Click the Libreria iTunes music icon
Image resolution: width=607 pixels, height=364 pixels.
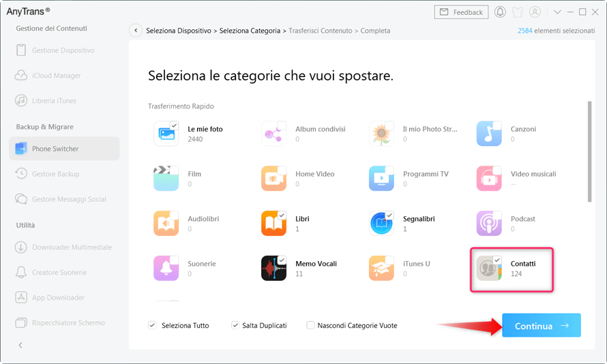(x=21, y=101)
